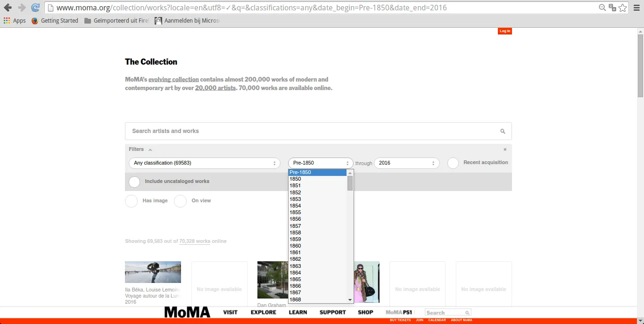Click the footer Search input field
644x324 pixels.
click(x=447, y=313)
